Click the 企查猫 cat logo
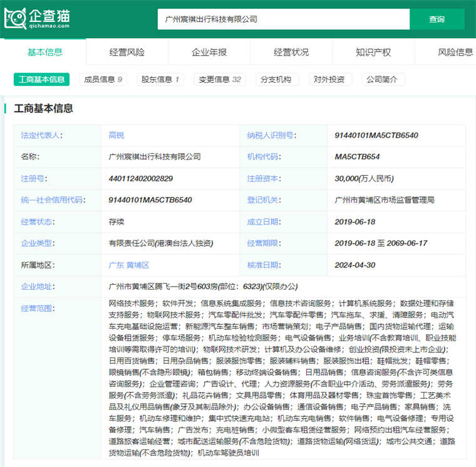This screenshot has width=476, height=467. click(37, 18)
